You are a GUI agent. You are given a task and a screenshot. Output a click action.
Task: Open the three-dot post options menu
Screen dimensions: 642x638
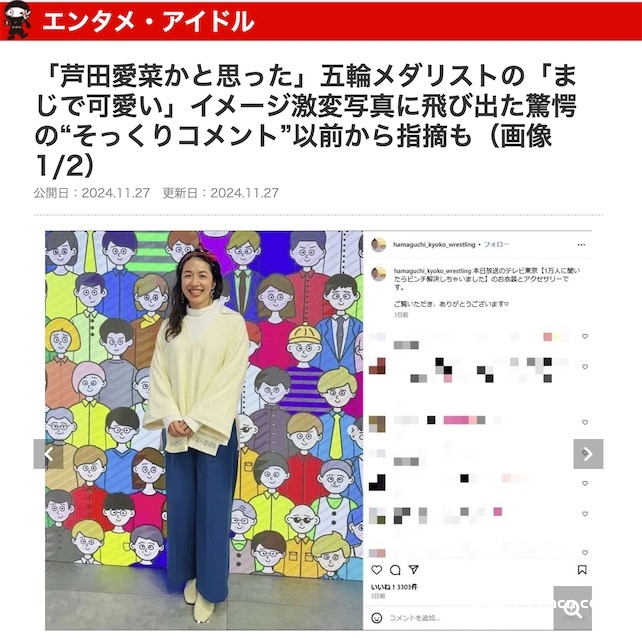[581, 244]
